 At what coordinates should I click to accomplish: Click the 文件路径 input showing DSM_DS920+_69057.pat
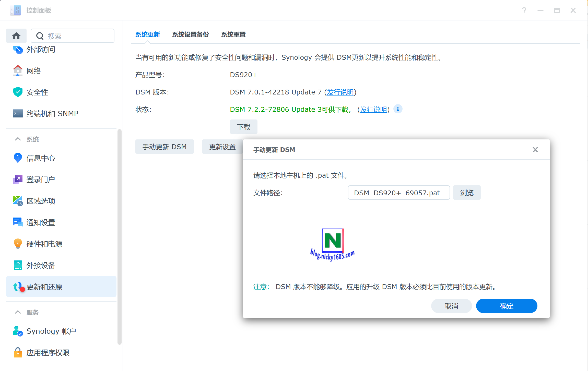[398, 193]
